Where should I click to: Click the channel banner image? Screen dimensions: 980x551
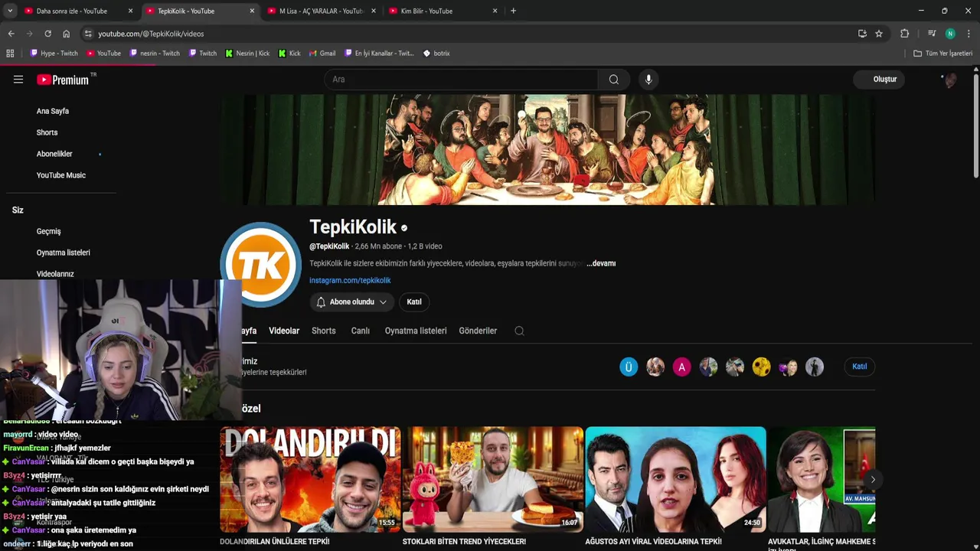coord(547,150)
